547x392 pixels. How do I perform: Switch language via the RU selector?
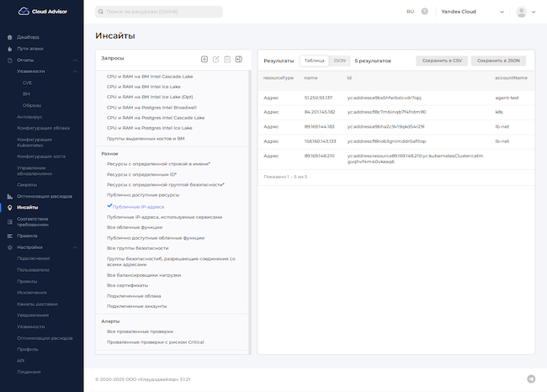[410, 12]
